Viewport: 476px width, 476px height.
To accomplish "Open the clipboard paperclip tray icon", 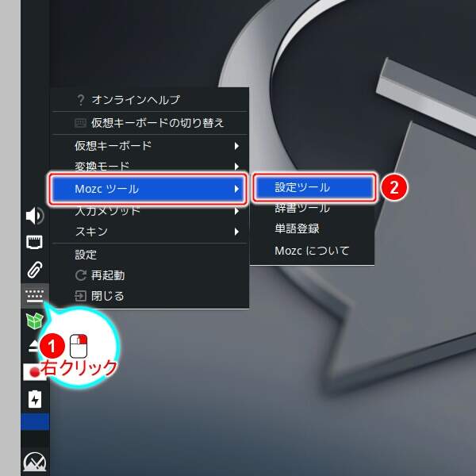I will (34, 269).
